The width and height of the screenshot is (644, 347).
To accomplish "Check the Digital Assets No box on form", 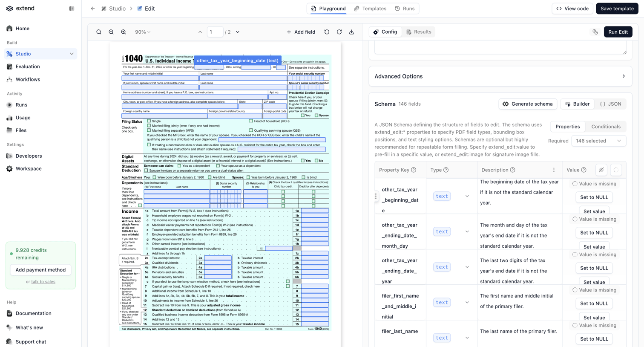I will click(x=316, y=161).
